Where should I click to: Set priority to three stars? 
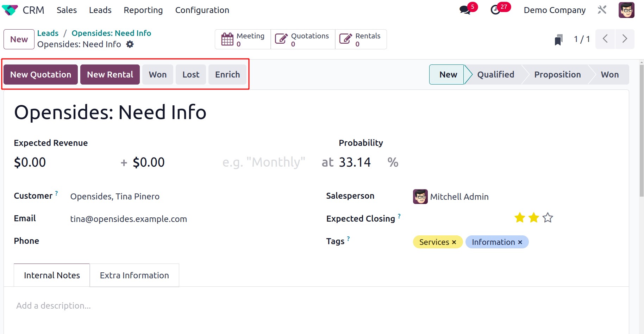point(548,218)
